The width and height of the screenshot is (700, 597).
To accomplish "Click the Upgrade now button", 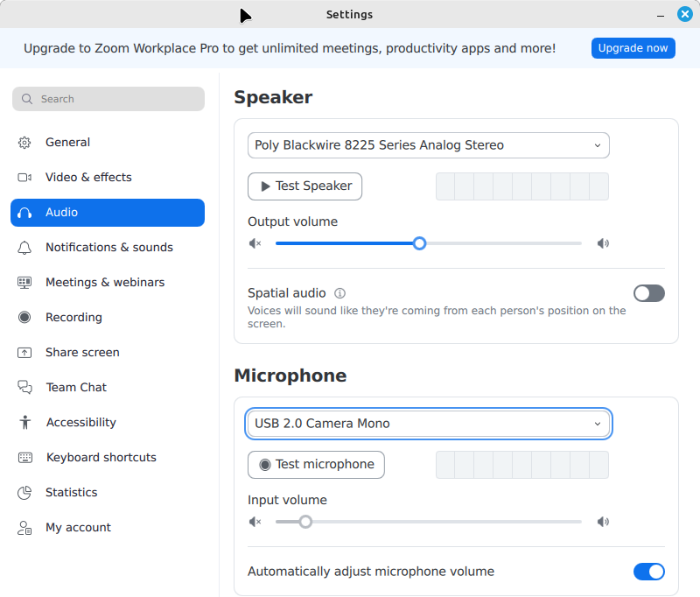I will pos(633,48).
